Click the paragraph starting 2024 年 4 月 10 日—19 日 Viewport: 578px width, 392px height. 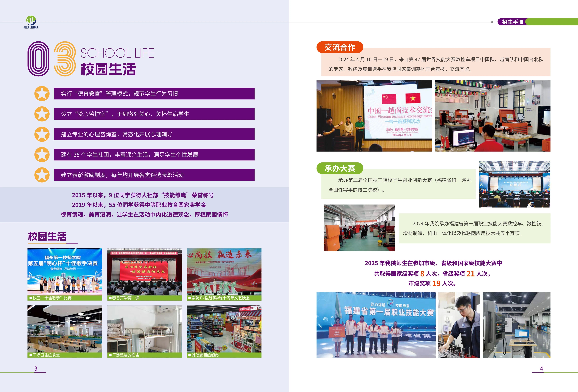[x=436, y=64]
